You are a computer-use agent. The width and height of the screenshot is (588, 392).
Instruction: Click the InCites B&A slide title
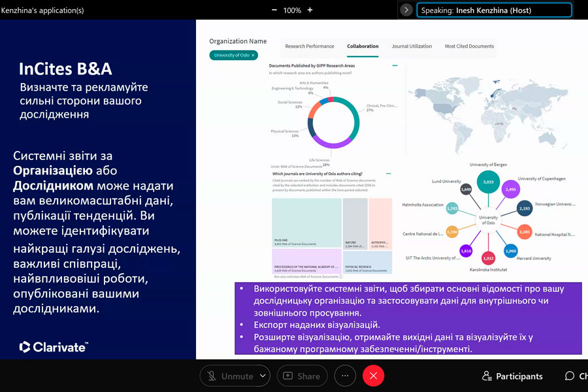click(65, 69)
